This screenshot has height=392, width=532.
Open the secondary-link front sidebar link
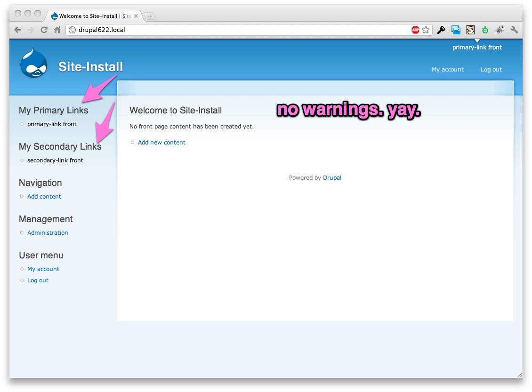(55, 160)
